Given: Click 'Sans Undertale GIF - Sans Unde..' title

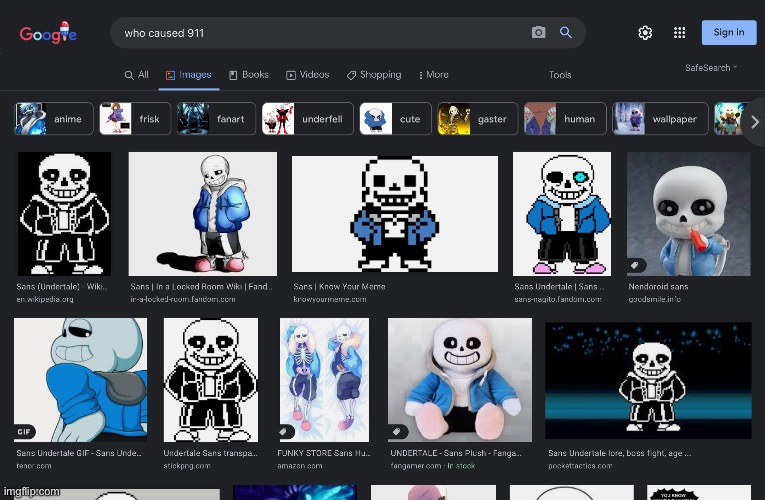Looking at the screenshot, I should [x=79, y=453].
